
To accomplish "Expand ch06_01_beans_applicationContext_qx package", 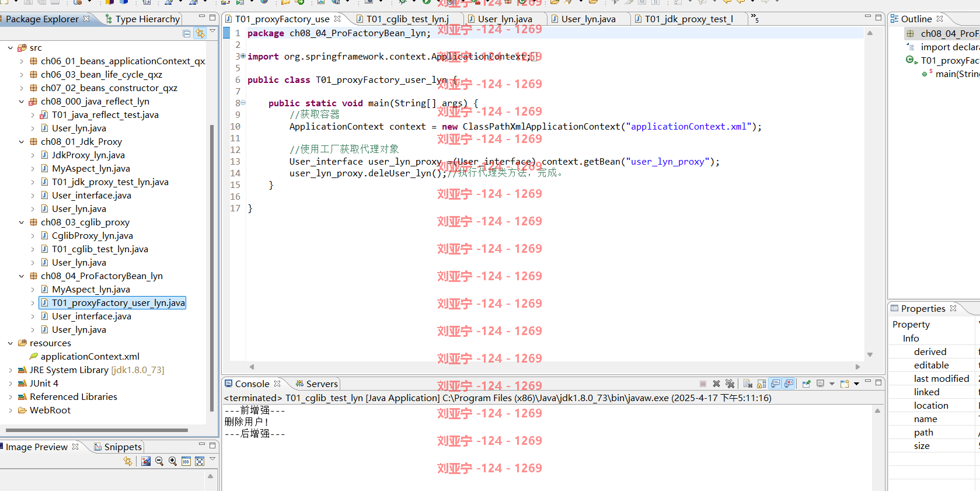I will coord(22,61).
